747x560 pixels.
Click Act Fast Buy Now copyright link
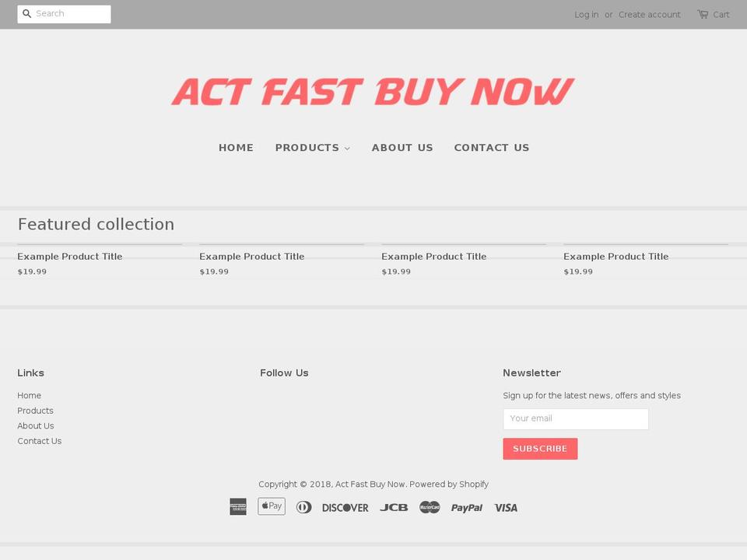[370, 484]
